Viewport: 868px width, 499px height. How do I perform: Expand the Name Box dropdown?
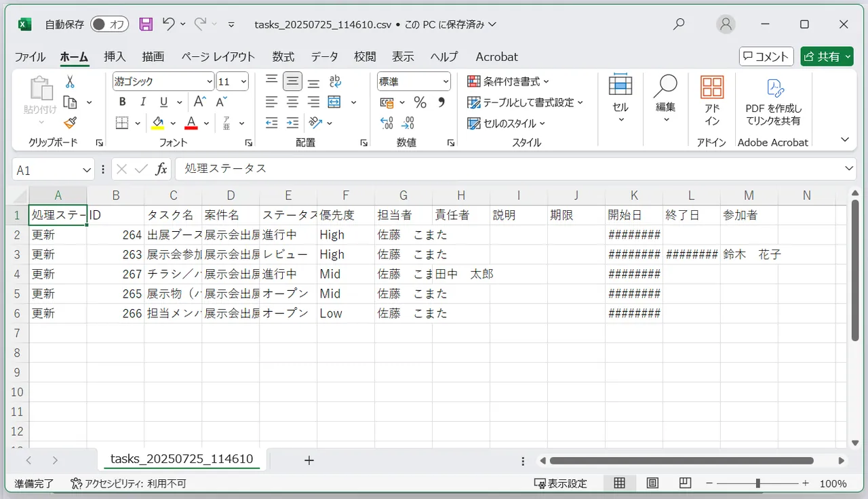click(x=87, y=169)
